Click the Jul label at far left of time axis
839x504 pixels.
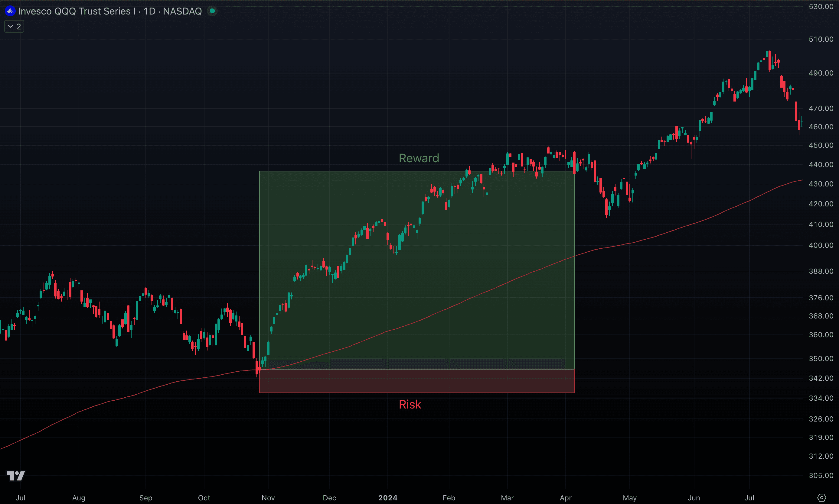(x=20, y=498)
